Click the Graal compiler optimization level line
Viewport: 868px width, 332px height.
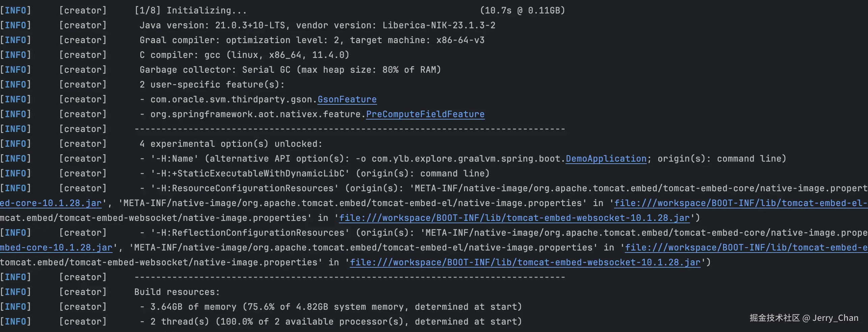[312, 40]
